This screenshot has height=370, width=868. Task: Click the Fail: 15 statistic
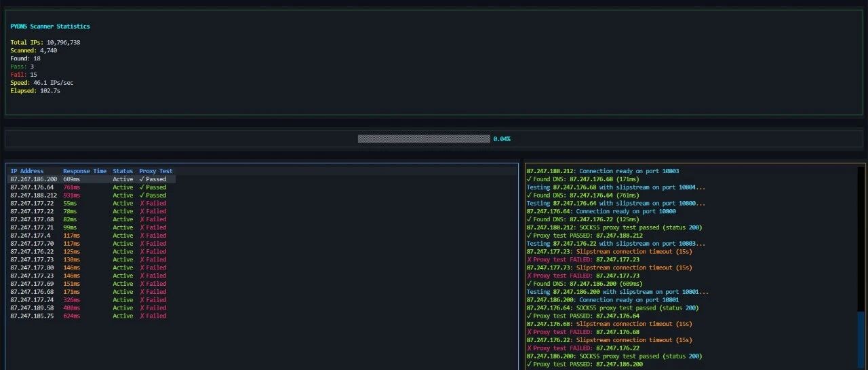pos(24,75)
